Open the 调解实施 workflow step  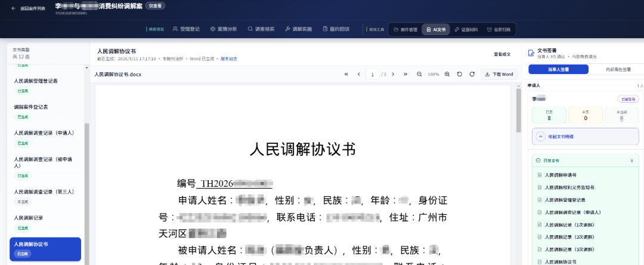[299, 29]
